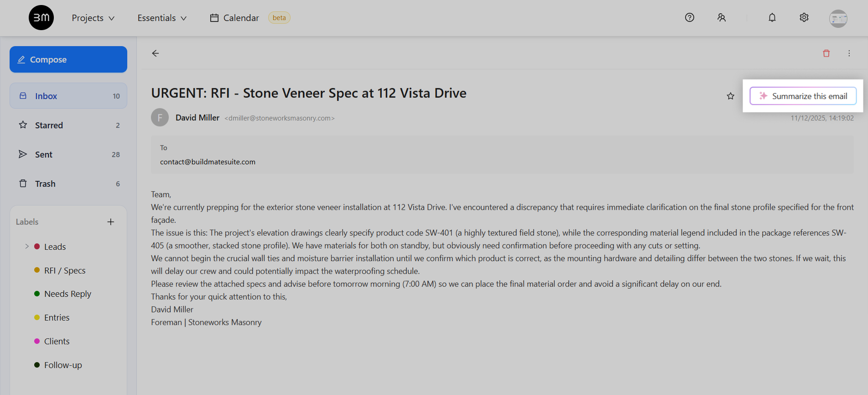
Task: Open the notifications bell
Action: pos(772,18)
